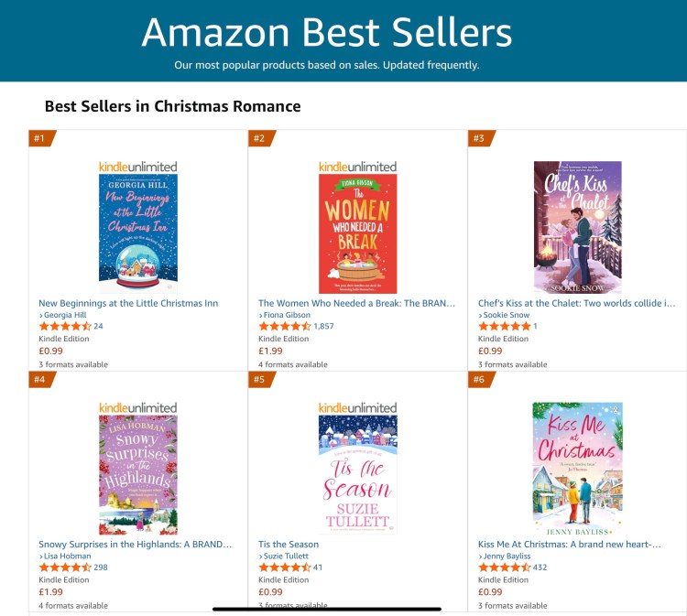
Task: Open the 1,857 ratings star icons
Action: coord(285,327)
